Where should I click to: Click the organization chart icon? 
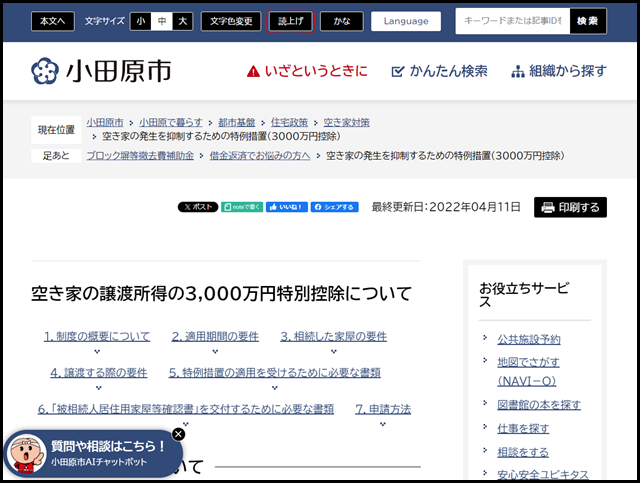518,71
